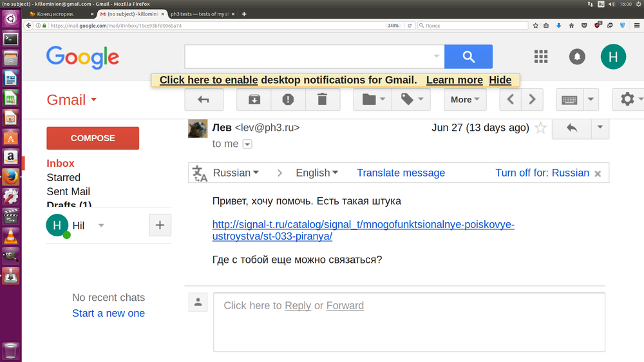This screenshot has height=362, width=644.
Task: Delete the message with the trash icon
Action: (x=322, y=100)
